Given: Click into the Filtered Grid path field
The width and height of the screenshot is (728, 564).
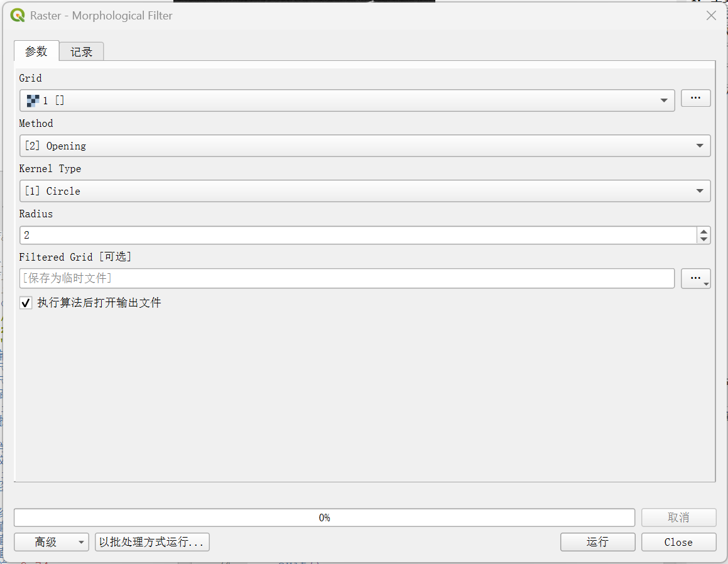Looking at the screenshot, I should (x=347, y=278).
